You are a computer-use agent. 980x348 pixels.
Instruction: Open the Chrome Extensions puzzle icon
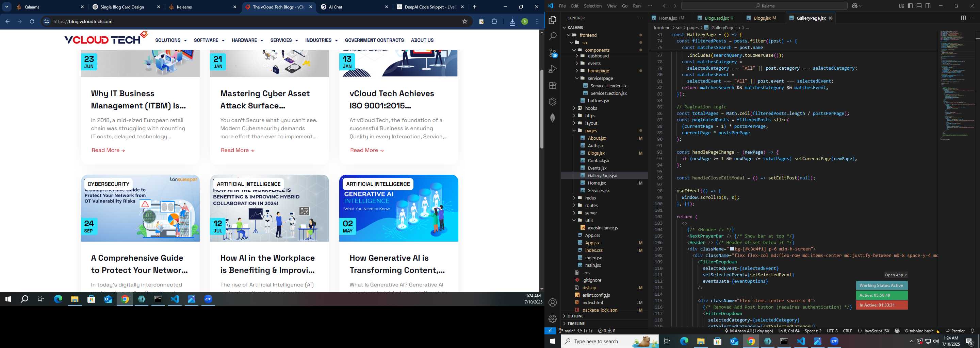pyautogui.click(x=494, y=22)
